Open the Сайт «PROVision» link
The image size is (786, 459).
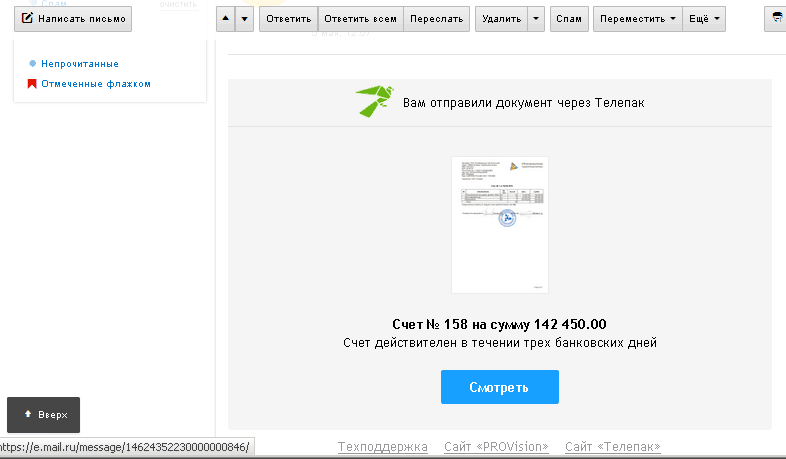pos(496,446)
